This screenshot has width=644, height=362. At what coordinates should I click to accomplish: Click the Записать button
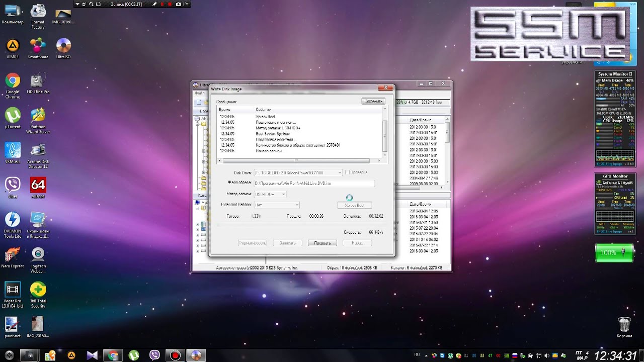pyautogui.click(x=287, y=243)
